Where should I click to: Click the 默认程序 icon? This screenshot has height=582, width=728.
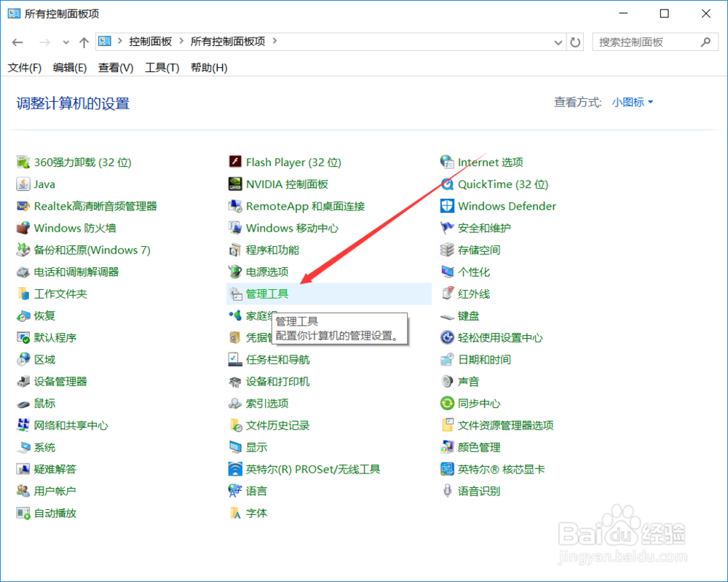point(23,338)
